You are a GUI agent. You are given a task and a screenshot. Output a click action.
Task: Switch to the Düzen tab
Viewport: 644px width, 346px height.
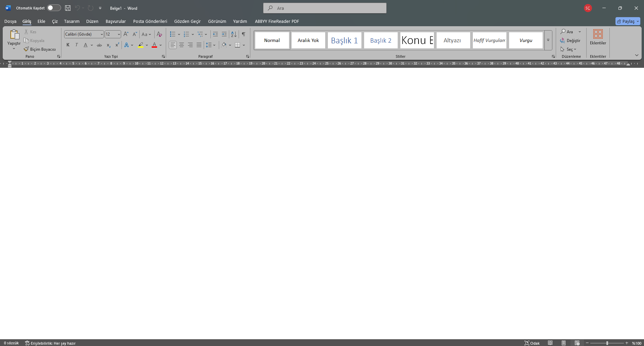click(92, 21)
